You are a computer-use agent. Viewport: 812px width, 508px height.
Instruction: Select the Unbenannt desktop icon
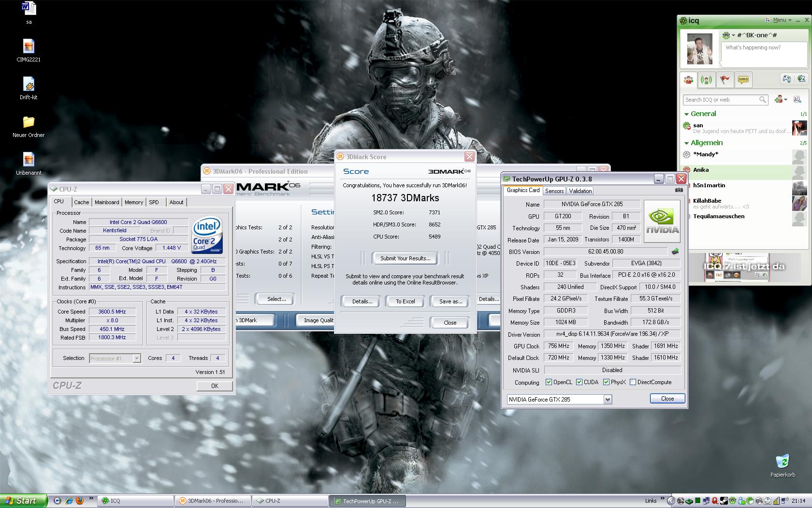(29, 164)
